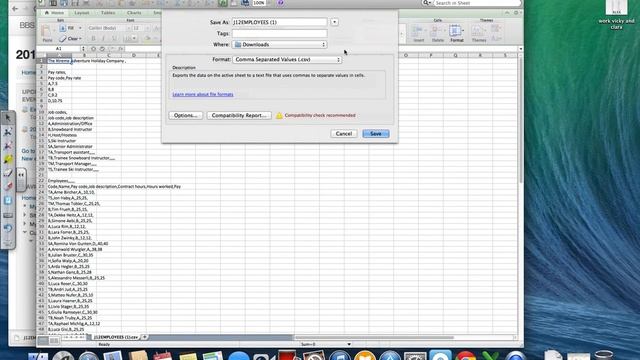Click the Name Box showing A1
640x360 pixels.
[59, 49]
